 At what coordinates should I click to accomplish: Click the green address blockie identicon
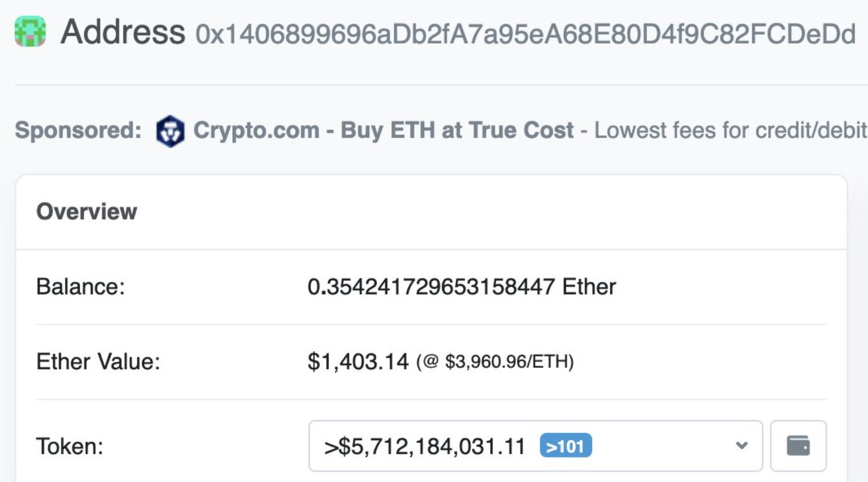(x=30, y=31)
